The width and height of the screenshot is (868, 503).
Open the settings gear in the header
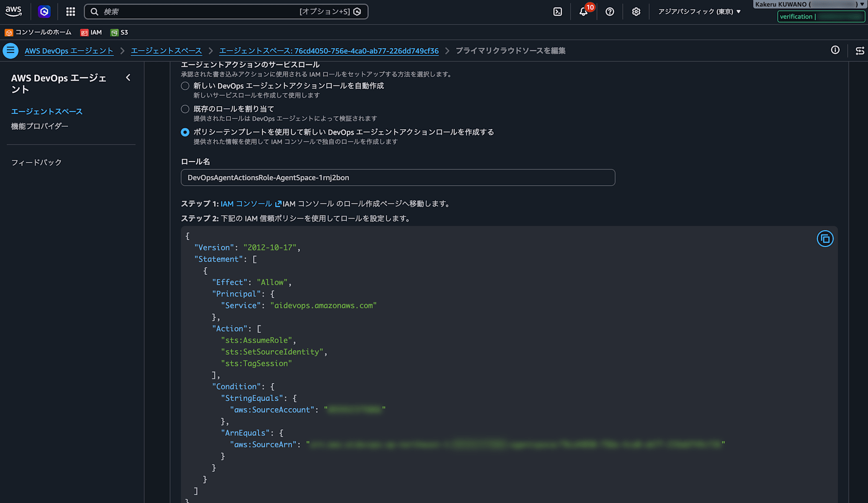click(636, 12)
